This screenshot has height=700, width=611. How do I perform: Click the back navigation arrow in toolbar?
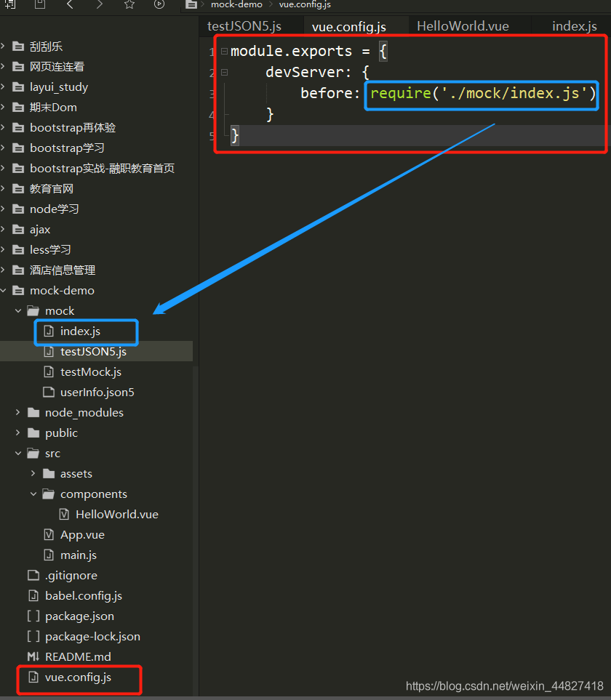click(70, 4)
